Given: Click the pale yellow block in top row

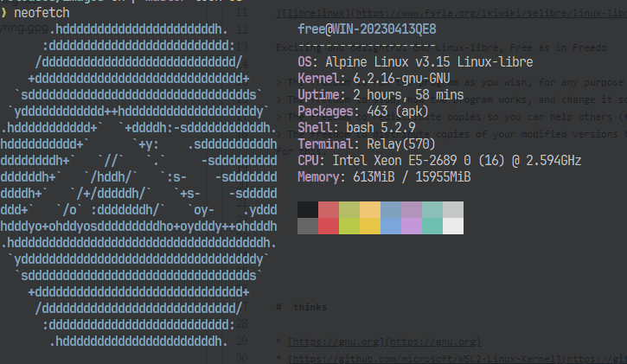Looking at the screenshot, I should tap(370, 210).
